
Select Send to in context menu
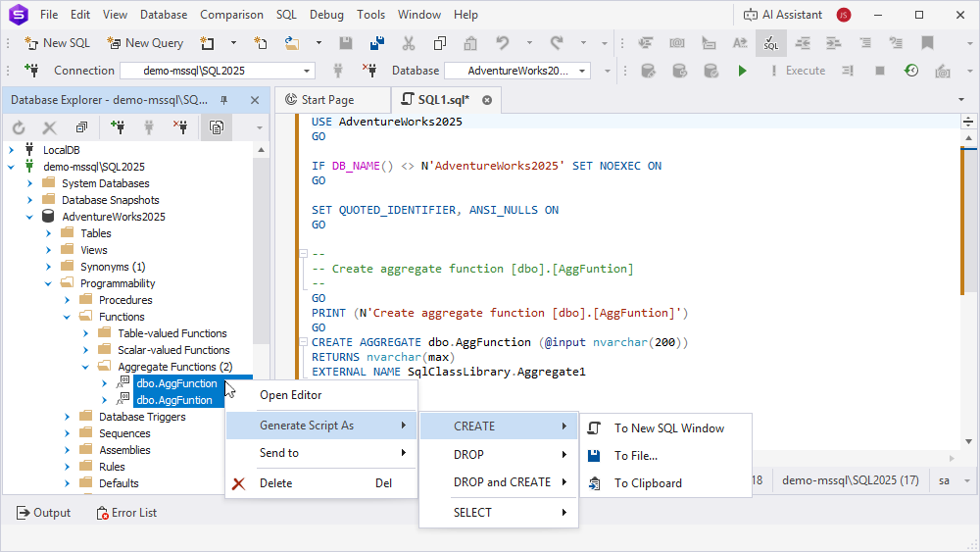coord(320,453)
